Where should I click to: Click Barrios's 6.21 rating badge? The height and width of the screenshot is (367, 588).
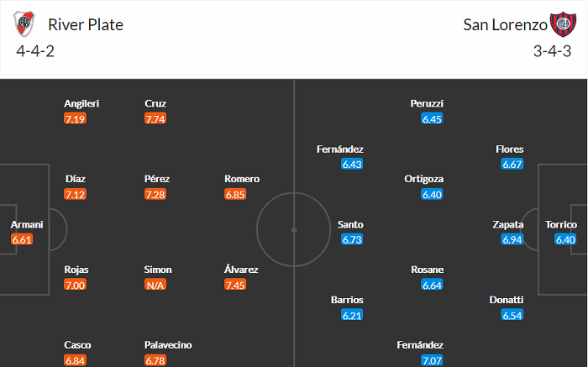(x=352, y=316)
